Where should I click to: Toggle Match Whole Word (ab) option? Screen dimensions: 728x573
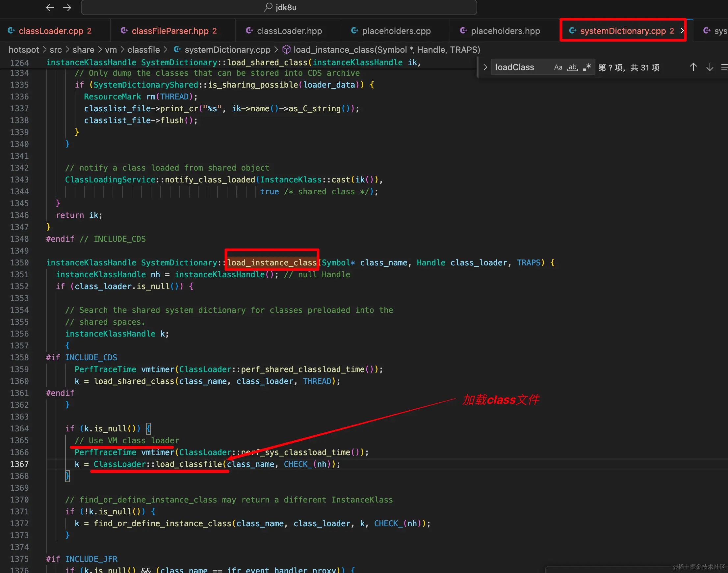coord(572,67)
